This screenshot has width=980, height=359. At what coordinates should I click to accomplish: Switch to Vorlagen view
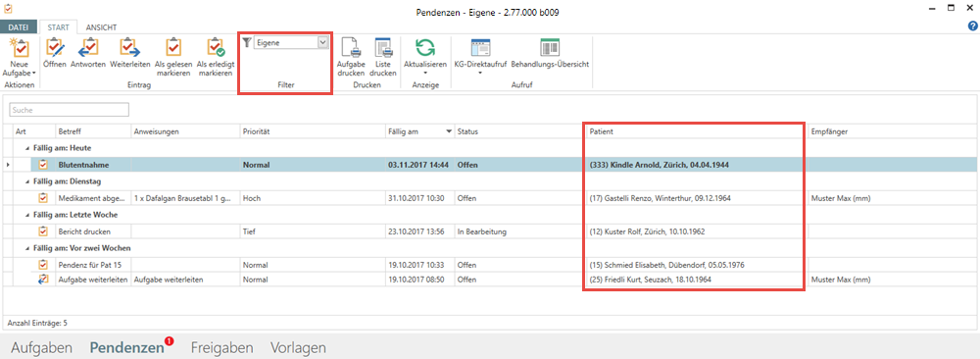pos(298,348)
